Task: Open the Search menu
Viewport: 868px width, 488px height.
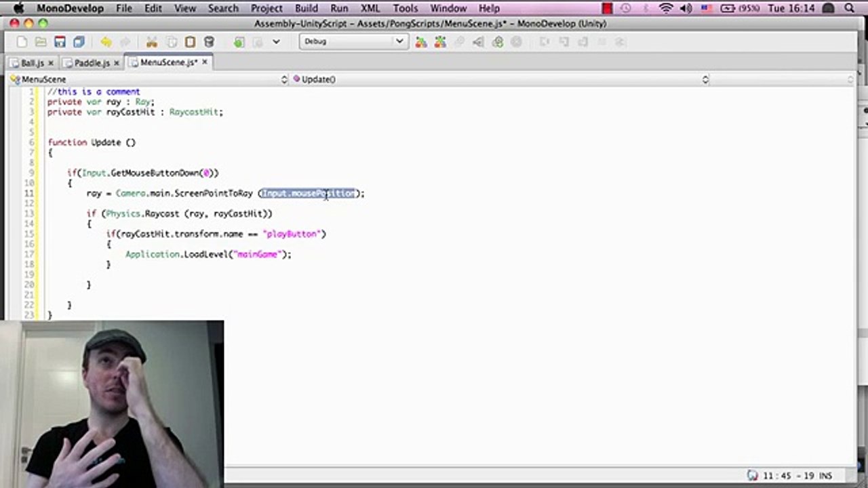Action: pos(223,8)
